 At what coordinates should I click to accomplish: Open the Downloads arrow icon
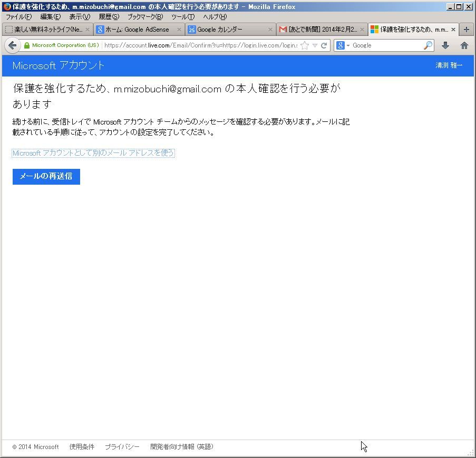pos(445,45)
